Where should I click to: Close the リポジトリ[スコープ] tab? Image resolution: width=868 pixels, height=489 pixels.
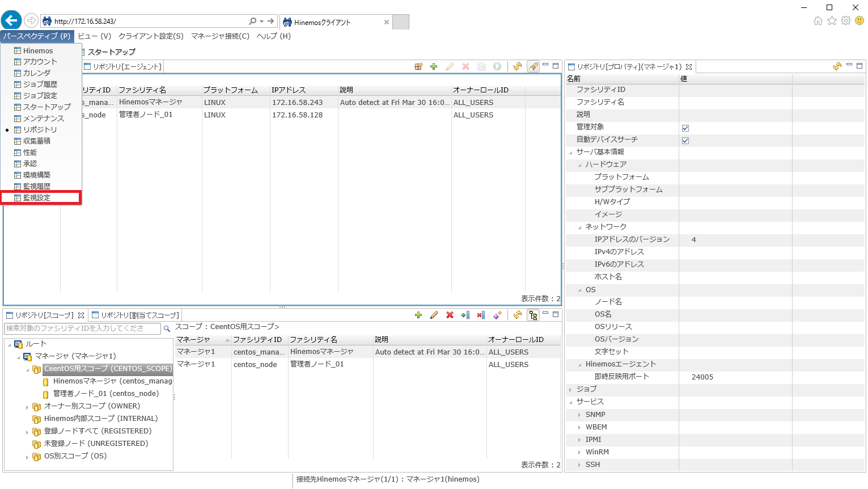(81, 315)
